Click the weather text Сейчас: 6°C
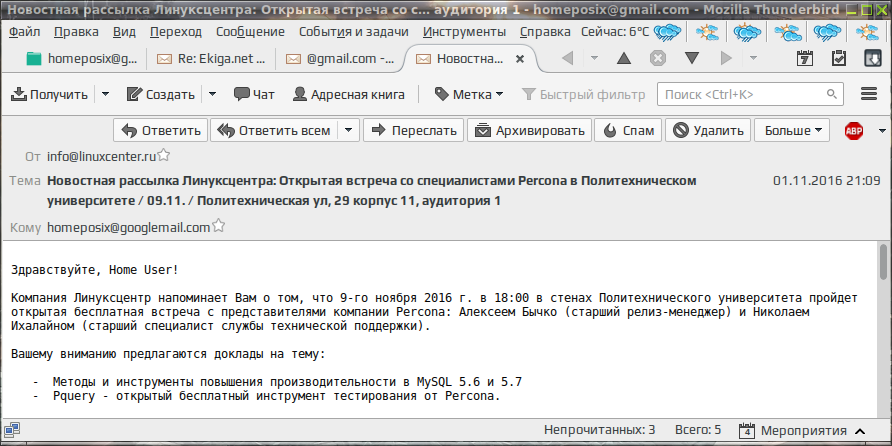The width and height of the screenshot is (892, 446). coord(615,32)
